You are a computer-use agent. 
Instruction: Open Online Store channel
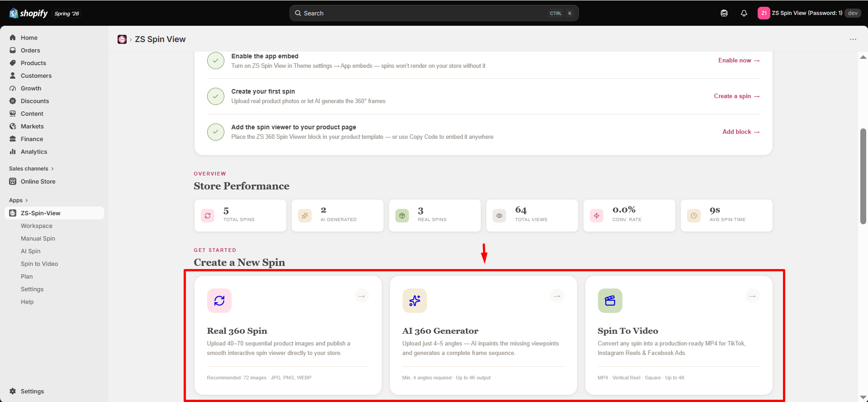coord(54,181)
